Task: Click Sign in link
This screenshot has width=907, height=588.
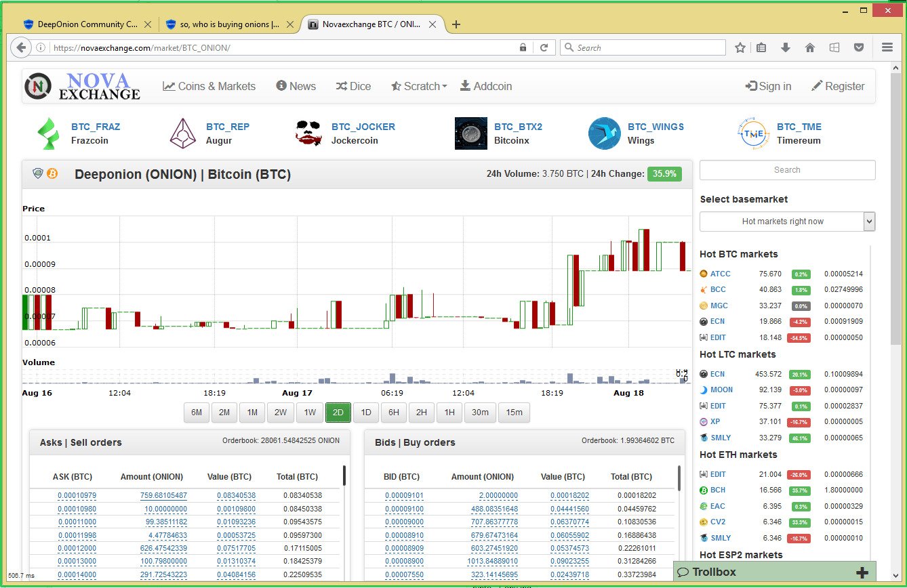Action: (x=768, y=86)
